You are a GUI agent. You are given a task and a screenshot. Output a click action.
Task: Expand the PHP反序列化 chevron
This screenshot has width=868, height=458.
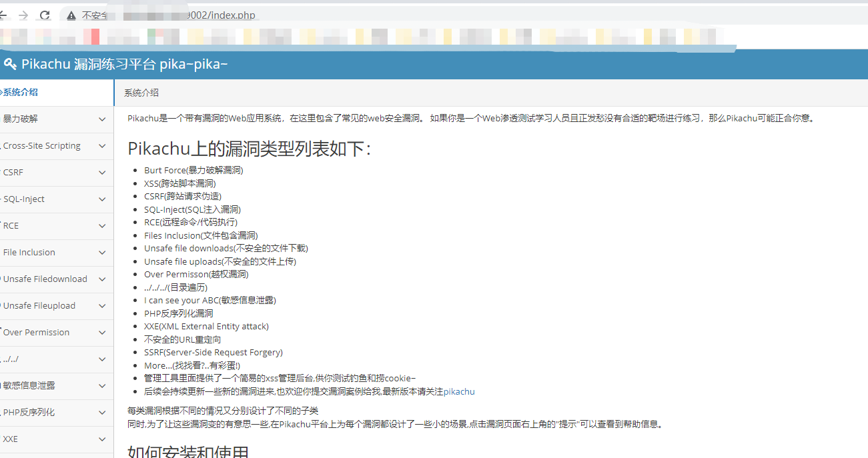(x=102, y=413)
